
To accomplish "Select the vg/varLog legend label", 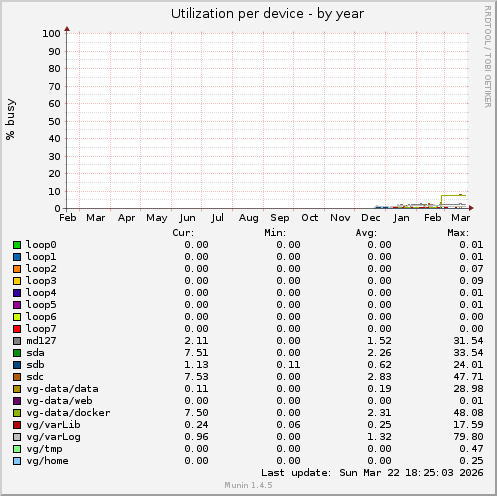I will point(53,437).
